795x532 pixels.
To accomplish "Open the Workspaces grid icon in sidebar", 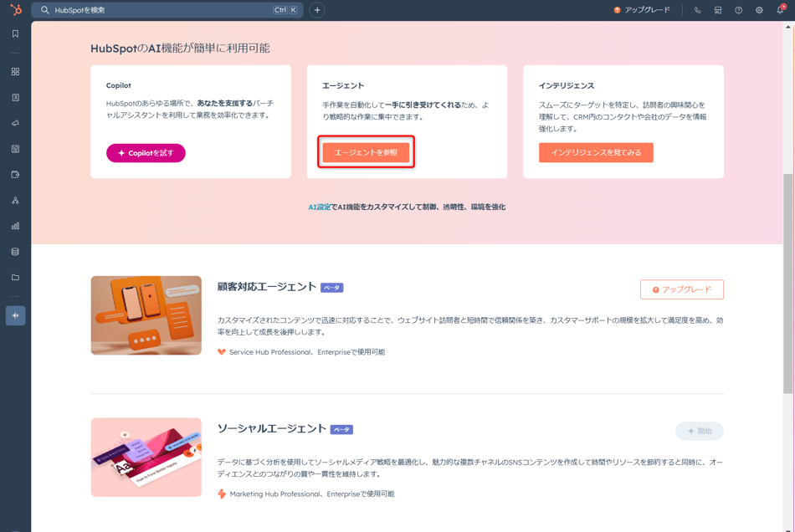I will pyautogui.click(x=15, y=72).
